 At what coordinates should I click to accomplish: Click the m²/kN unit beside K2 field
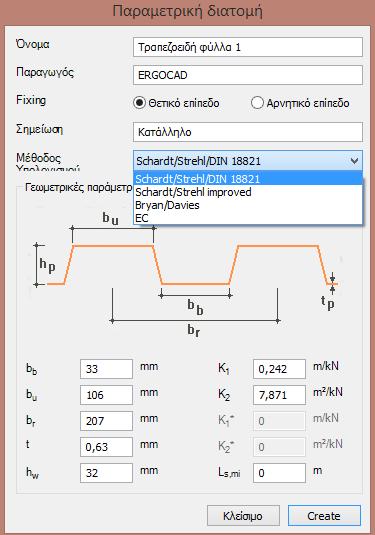[328, 392]
